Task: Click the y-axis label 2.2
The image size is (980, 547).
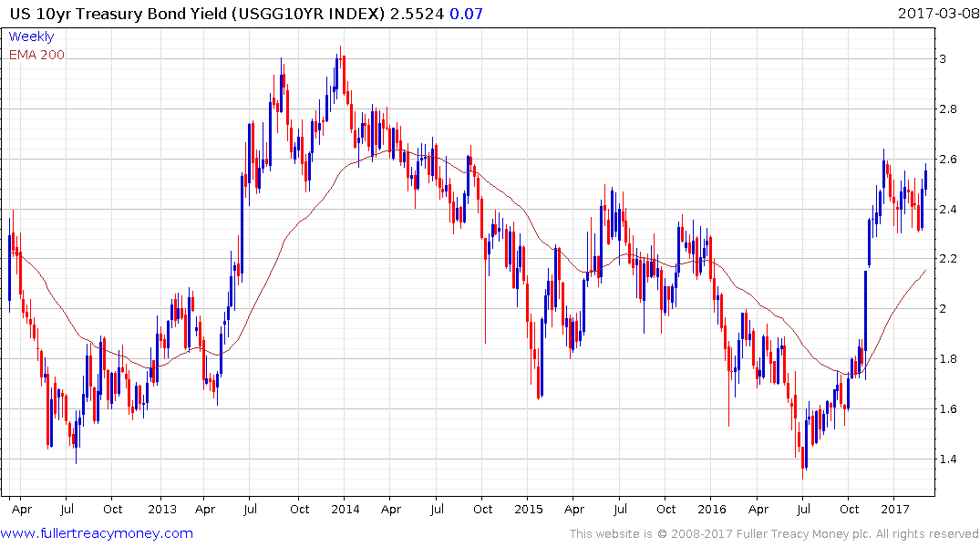Action: [x=948, y=258]
